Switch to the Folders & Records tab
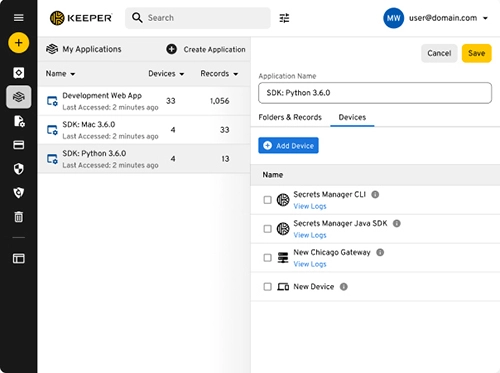Viewport: 500px width, 373px height. (x=290, y=117)
